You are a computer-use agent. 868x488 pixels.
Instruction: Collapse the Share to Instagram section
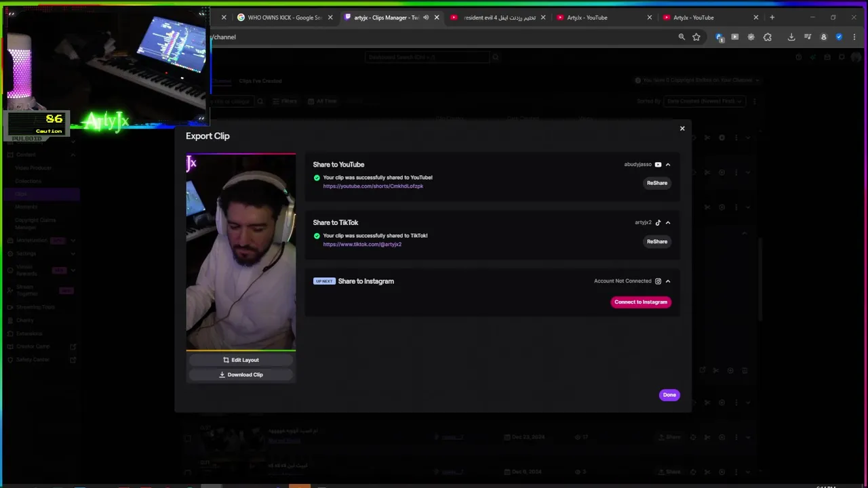[668, 281]
